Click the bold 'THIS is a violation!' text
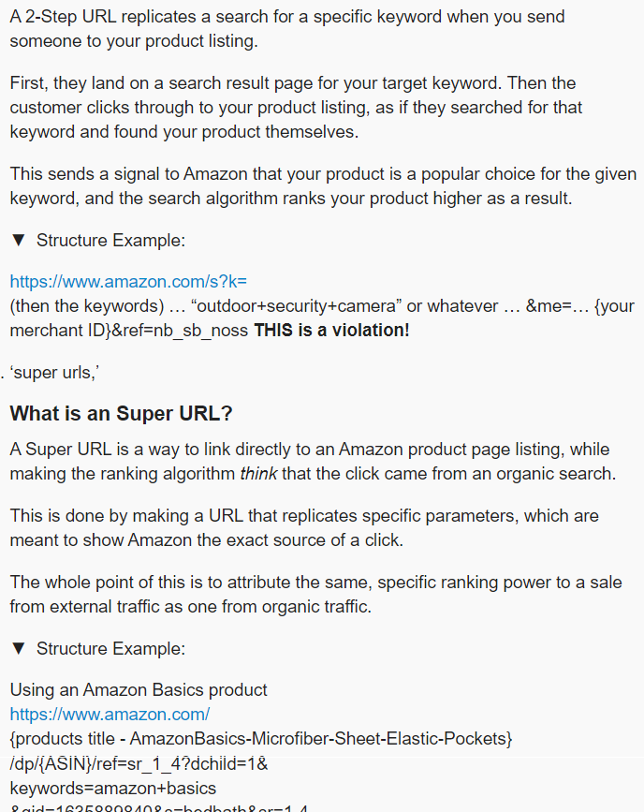This screenshot has height=812, width=644. 332,330
